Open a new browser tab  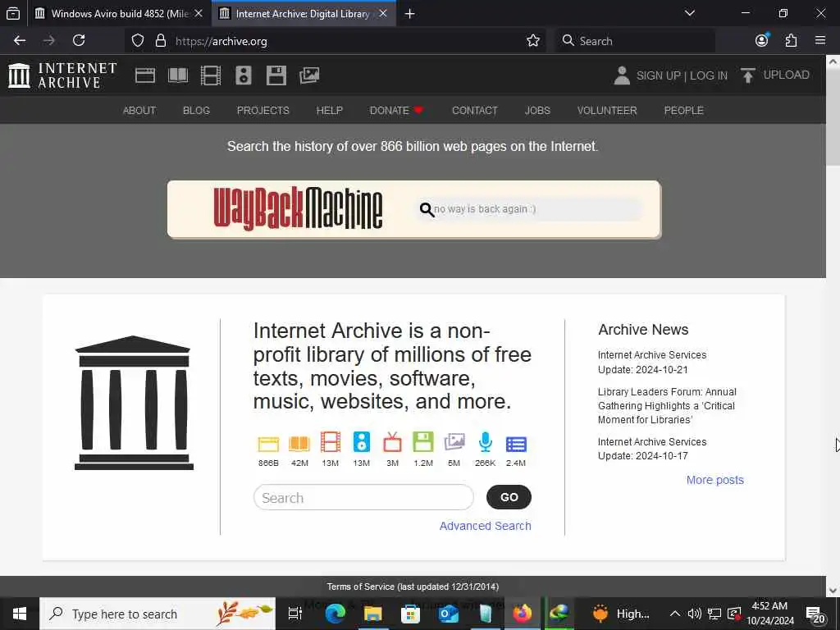(x=410, y=14)
